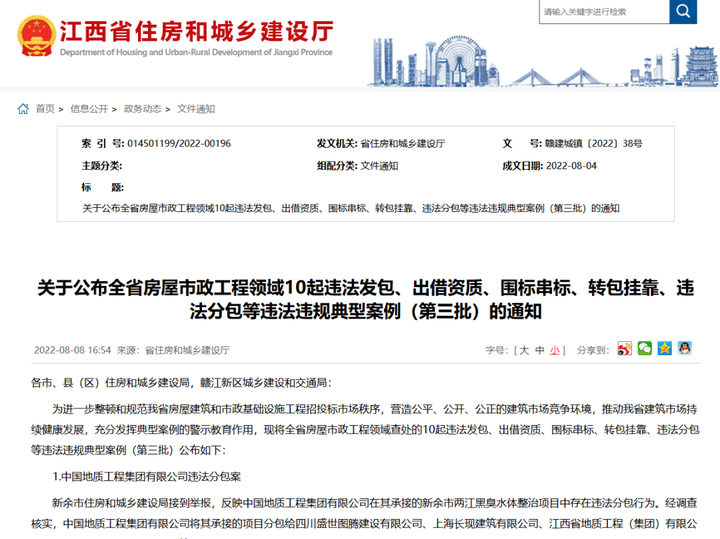The image size is (720, 539).
Task: Open the 信息公开 breadcrumb link
Action: click(x=89, y=109)
